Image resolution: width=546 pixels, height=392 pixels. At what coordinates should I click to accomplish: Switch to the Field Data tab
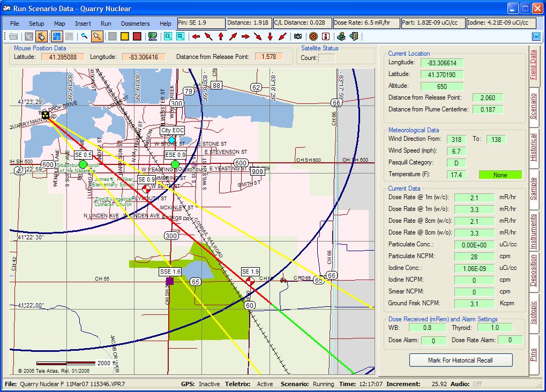(533, 65)
